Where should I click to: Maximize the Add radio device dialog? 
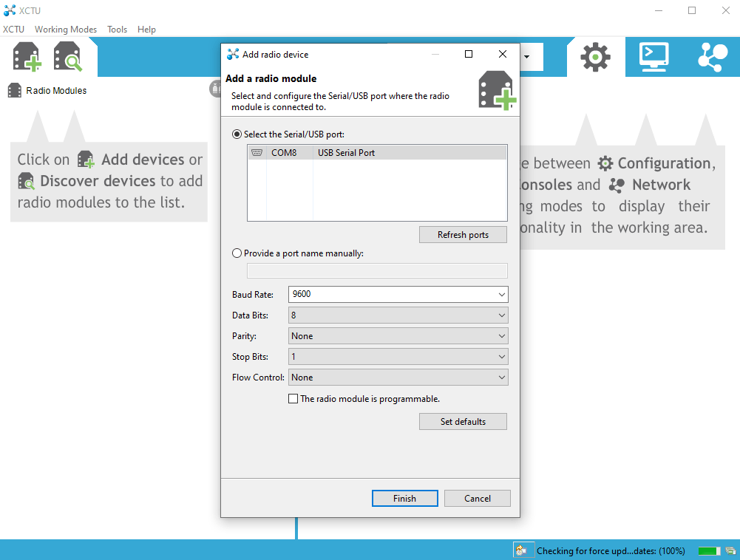(469, 54)
